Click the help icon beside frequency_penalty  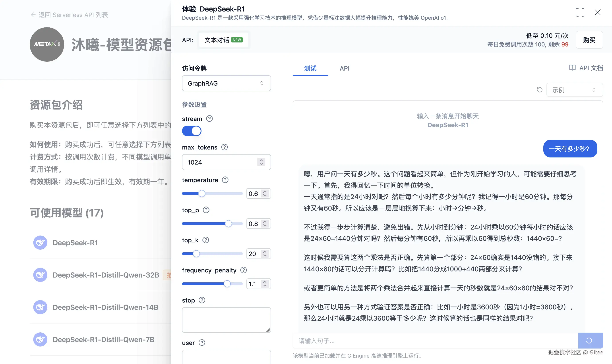(243, 270)
